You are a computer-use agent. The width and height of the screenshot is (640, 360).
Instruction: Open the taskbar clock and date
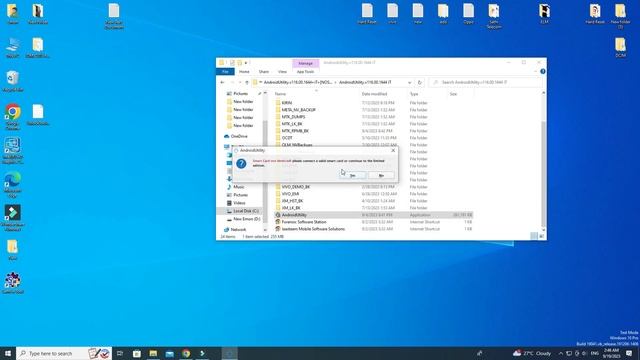coord(611,353)
